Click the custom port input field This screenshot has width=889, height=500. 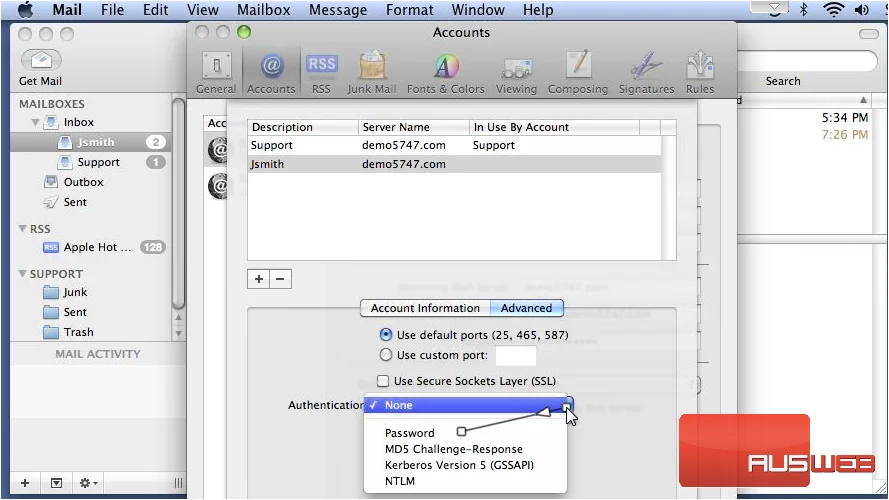pyautogui.click(x=515, y=355)
